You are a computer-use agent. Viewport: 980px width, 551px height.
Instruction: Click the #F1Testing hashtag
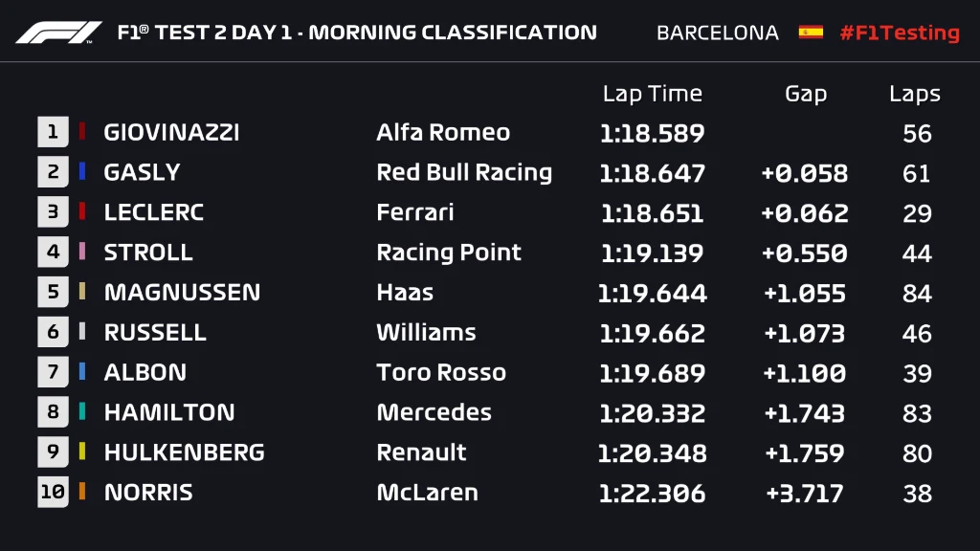[899, 33]
